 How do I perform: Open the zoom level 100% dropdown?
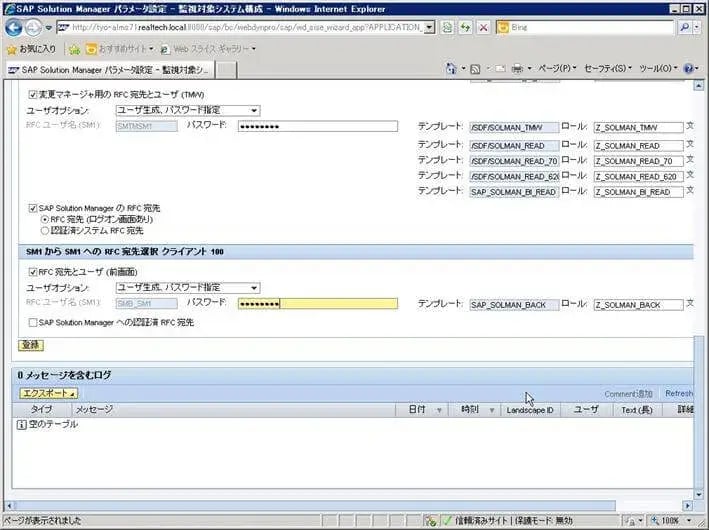pyautogui.click(x=689, y=521)
